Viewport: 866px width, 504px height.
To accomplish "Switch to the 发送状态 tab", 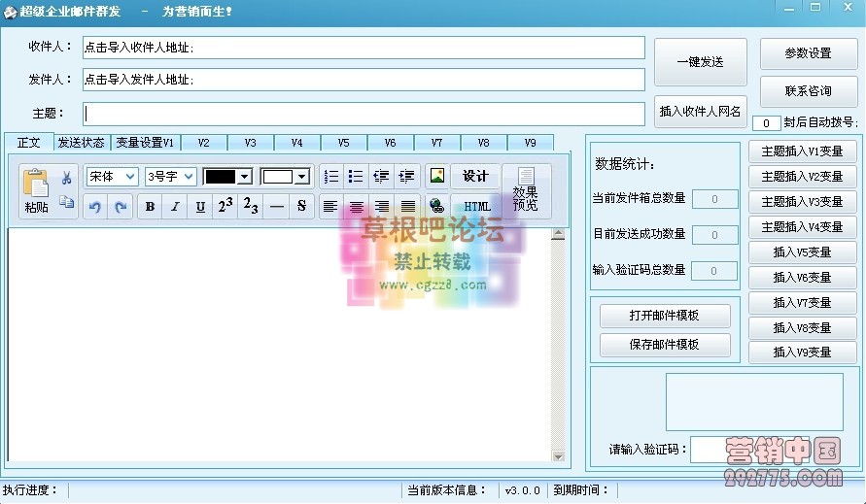I will pyautogui.click(x=82, y=143).
